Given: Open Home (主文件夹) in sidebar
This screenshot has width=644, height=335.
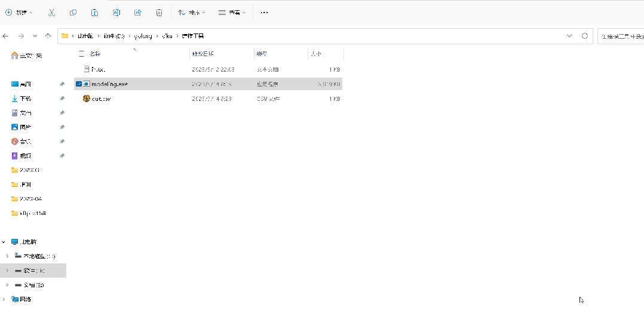Looking at the screenshot, I should pyautogui.click(x=27, y=56).
